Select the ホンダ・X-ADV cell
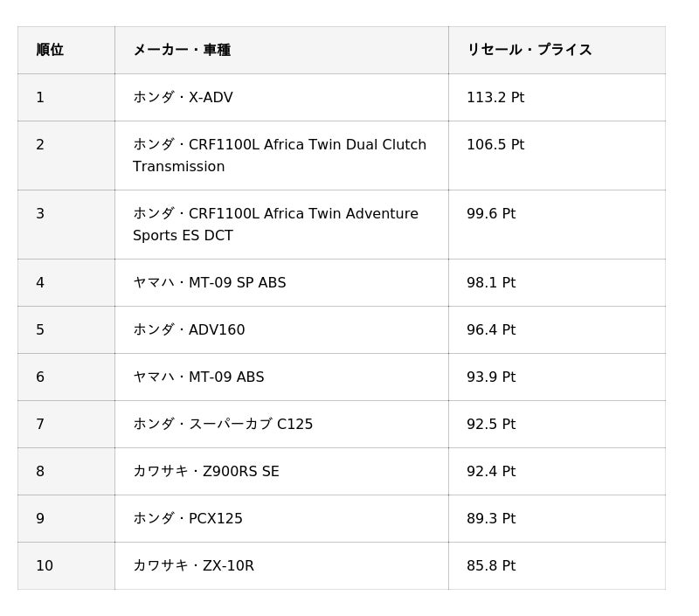This screenshot has height=616, width=699. click(183, 97)
